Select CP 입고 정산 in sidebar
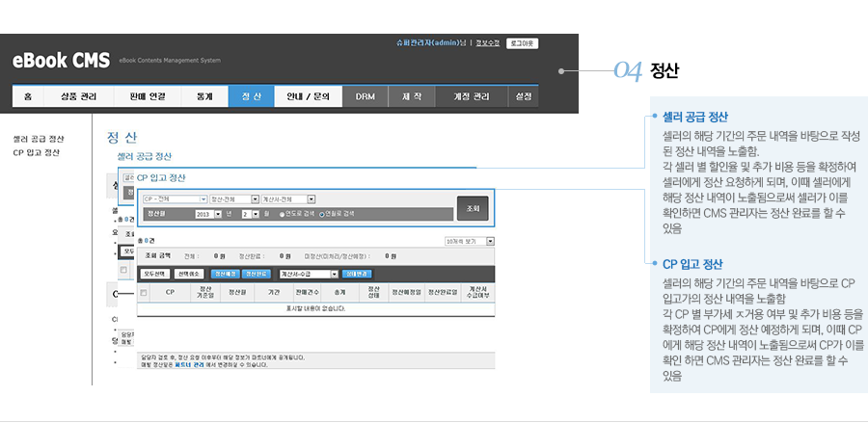Image resolution: width=868 pixels, height=423 pixels. pyautogui.click(x=37, y=152)
